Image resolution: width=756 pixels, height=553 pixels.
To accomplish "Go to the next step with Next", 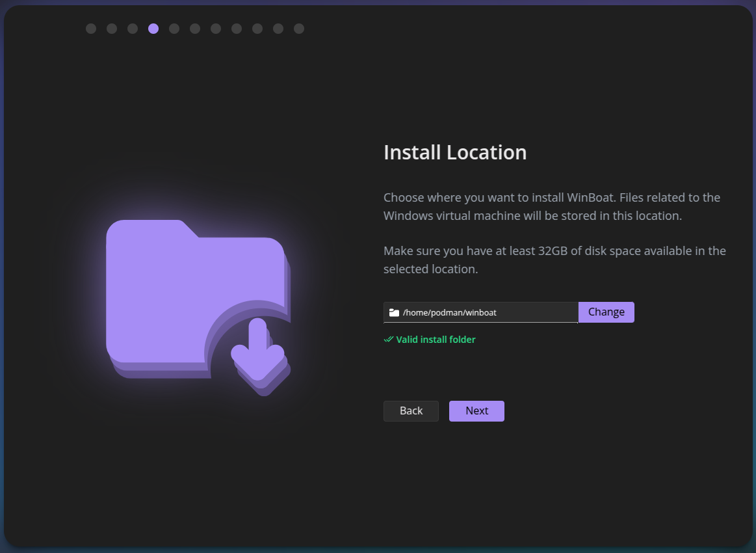I will point(476,411).
